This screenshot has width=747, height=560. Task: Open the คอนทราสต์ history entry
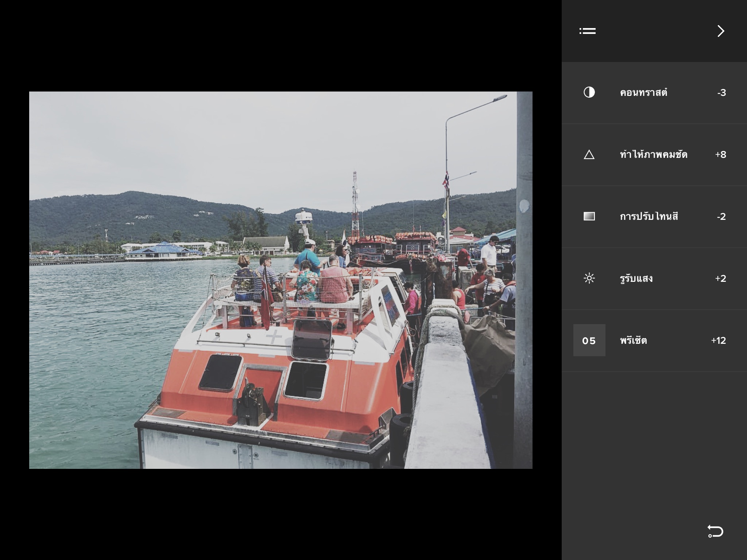pos(654,93)
